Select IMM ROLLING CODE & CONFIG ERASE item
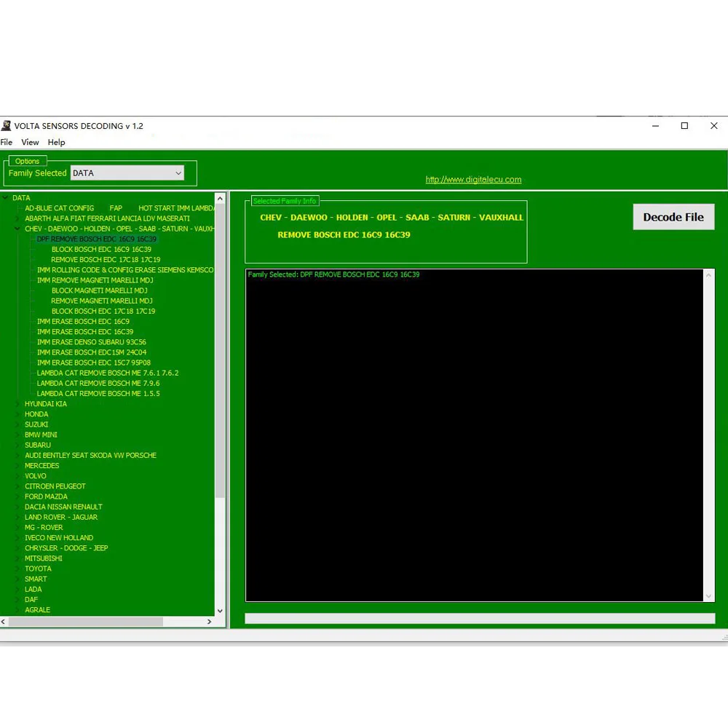The height and width of the screenshot is (728, 728). (x=125, y=270)
